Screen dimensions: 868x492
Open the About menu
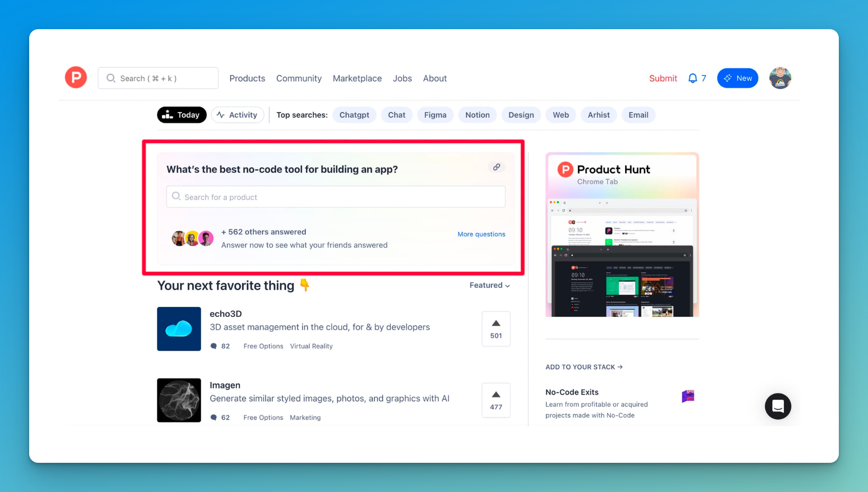[x=435, y=78]
